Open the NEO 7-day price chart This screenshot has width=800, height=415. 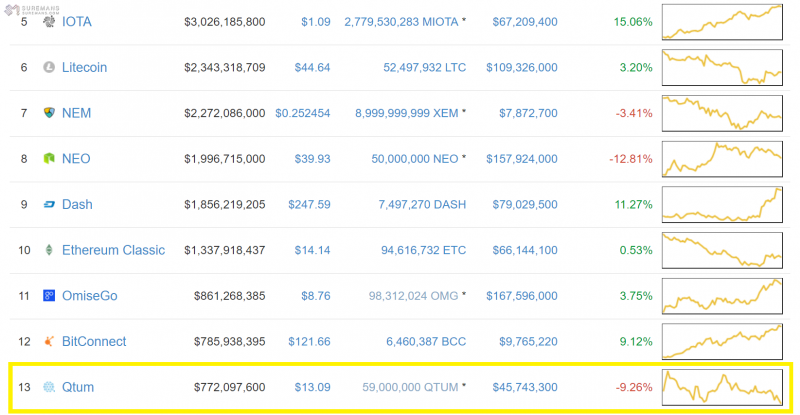[x=722, y=159]
